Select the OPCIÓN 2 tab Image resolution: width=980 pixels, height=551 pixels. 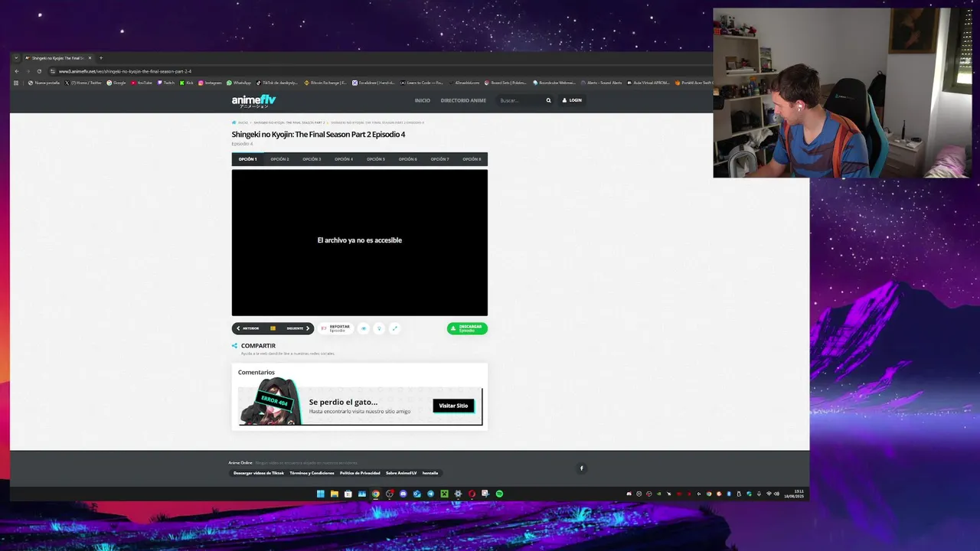[x=279, y=159]
